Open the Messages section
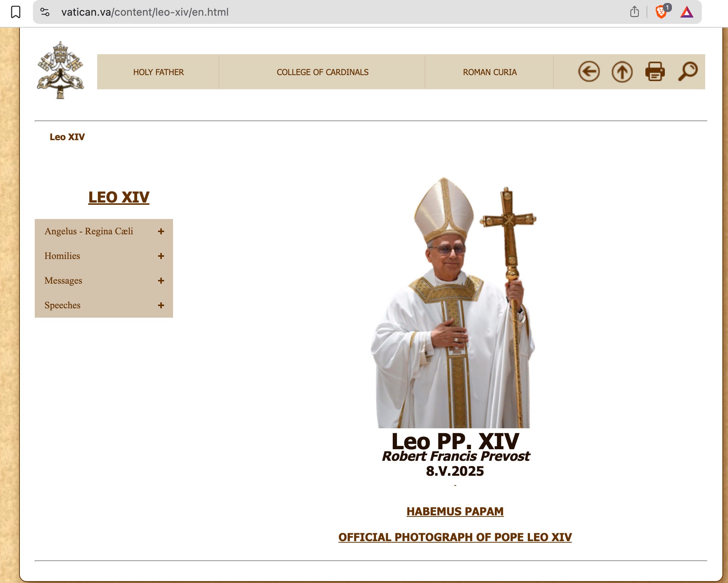Screen dimensions: 728x583 tap(63, 281)
